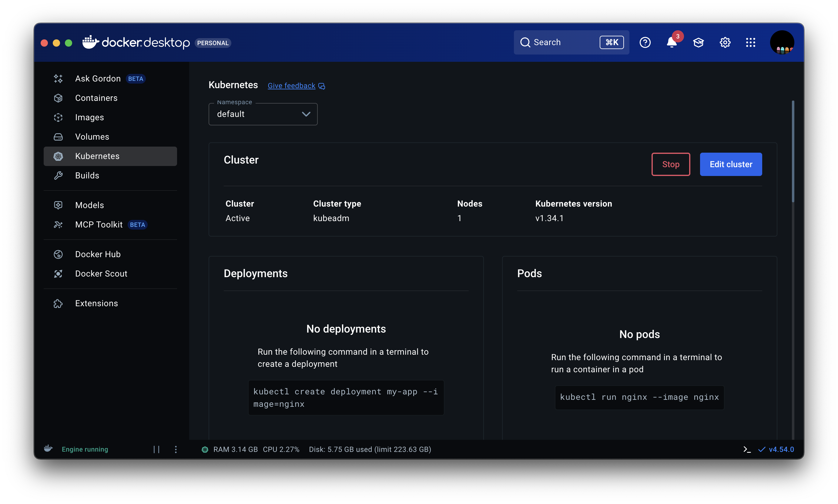Screen dimensions: 838x504
Task: Click the vertical scrollbar on the right
Action: [x=793, y=151]
